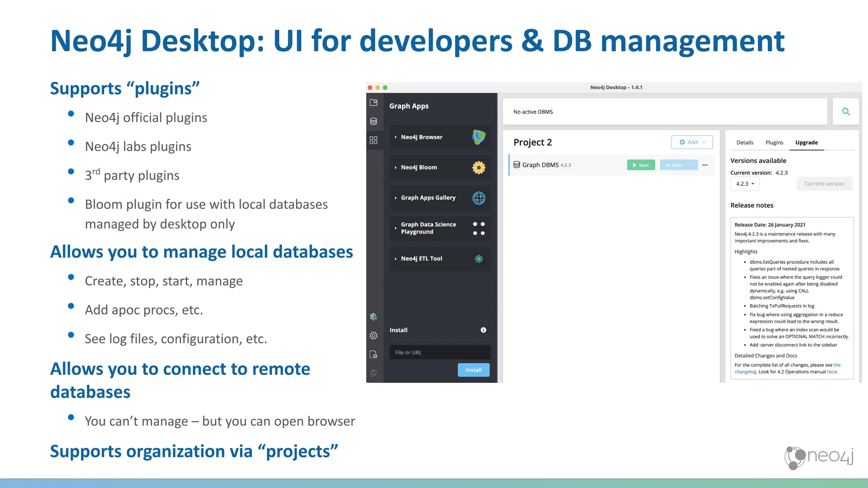Expand the Neo4j Browser entry
This screenshot has height=488, width=868.
395,137
